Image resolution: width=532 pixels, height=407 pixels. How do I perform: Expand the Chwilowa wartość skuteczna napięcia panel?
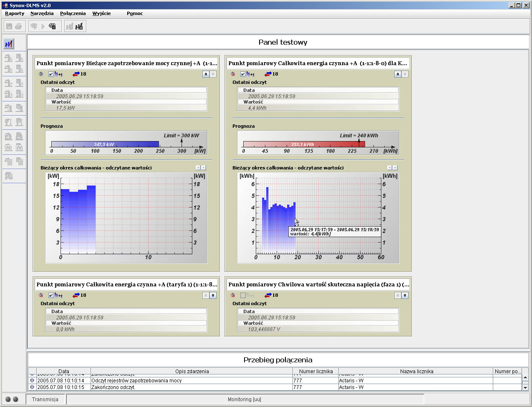click(x=405, y=295)
